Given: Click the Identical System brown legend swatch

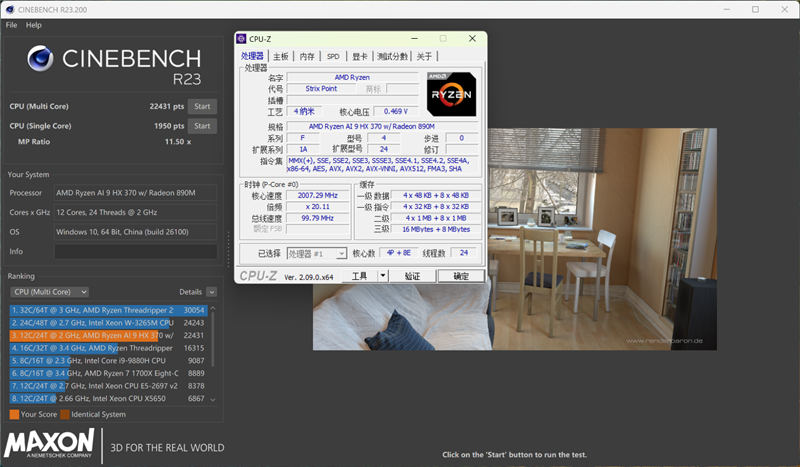Looking at the screenshot, I should click(x=65, y=414).
